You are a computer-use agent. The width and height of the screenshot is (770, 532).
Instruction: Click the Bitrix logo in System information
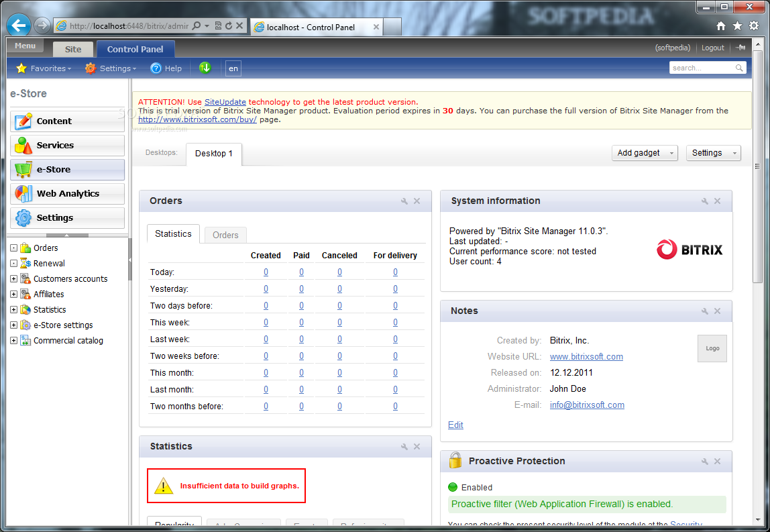690,250
